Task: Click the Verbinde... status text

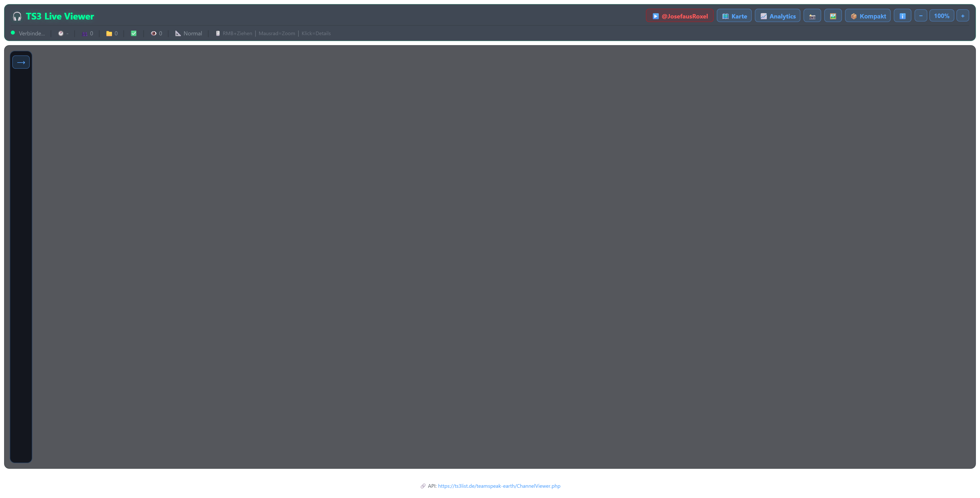Action: click(32, 34)
